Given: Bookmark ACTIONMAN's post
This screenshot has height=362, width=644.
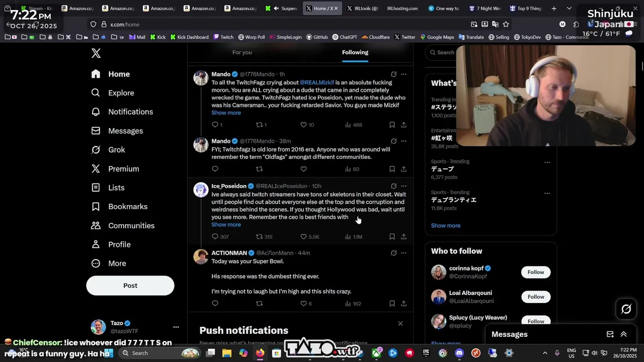Looking at the screenshot, I should coord(392,303).
